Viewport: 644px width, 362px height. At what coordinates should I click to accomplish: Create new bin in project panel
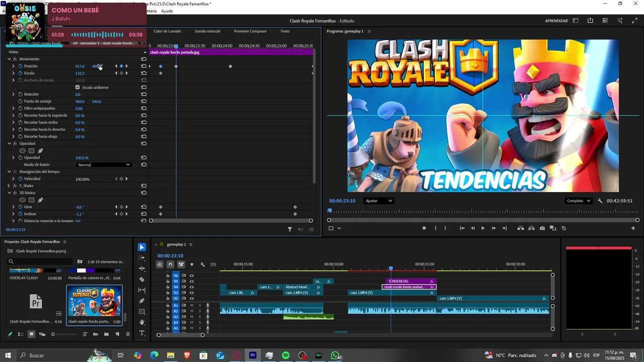click(x=106, y=334)
